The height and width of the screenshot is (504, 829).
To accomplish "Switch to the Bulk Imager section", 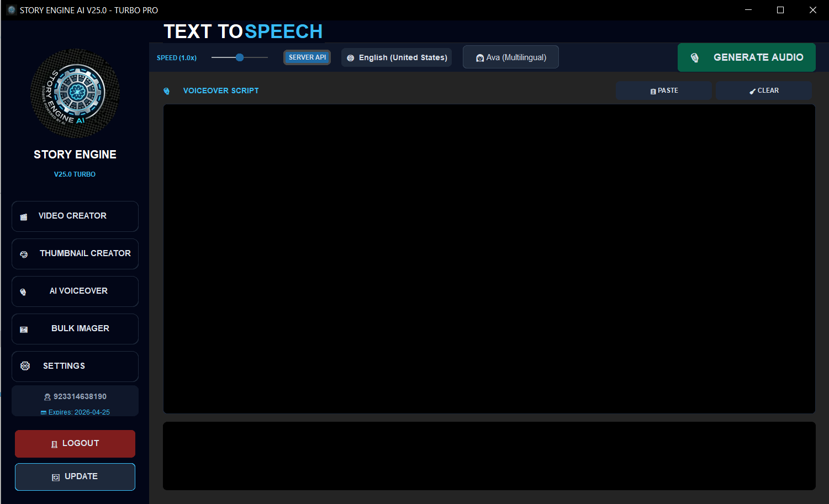I will (x=75, y=328).
